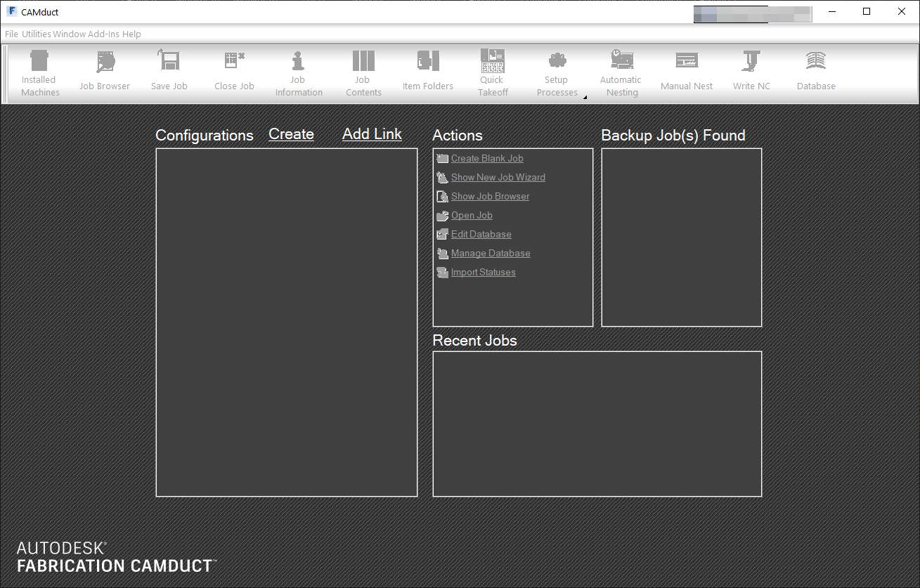Click the icon beside Show Job Browser
This screenshot has height=588, width=920.
tap(442, 197)
